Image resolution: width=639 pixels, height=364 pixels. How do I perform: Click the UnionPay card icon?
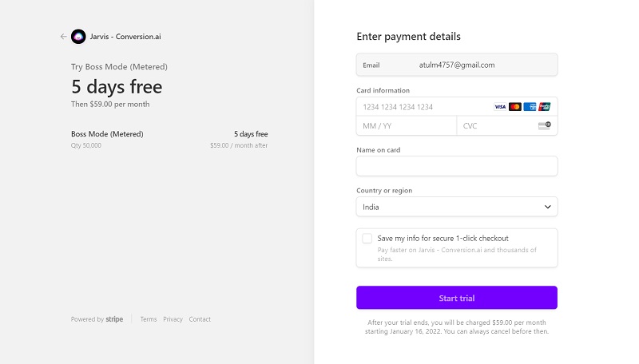545,107
